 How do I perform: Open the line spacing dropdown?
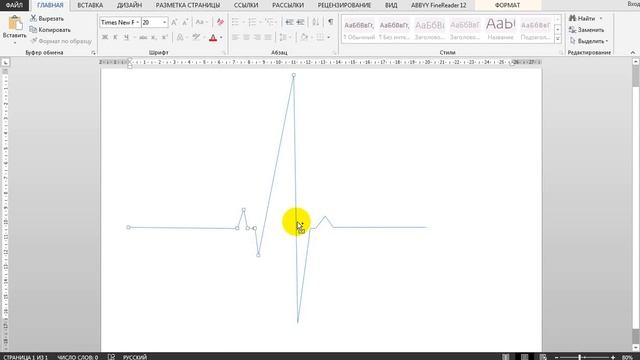[x=285, y=38]
